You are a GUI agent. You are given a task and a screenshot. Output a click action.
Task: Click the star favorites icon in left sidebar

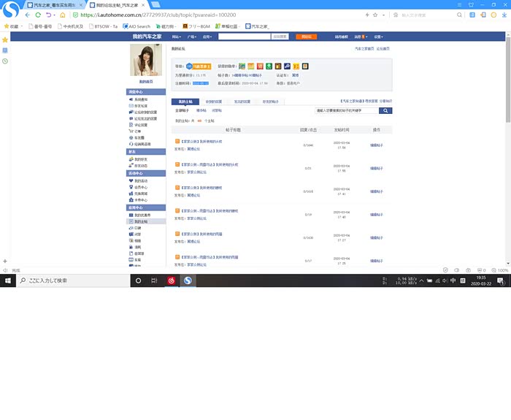tap(5, 39)
